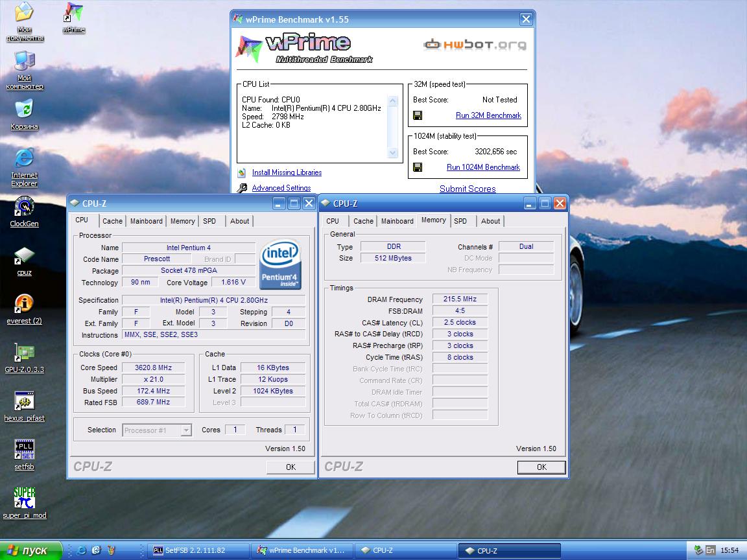
Task: Select the super_pi_mod desktop icon
Action: click(24, 504)
